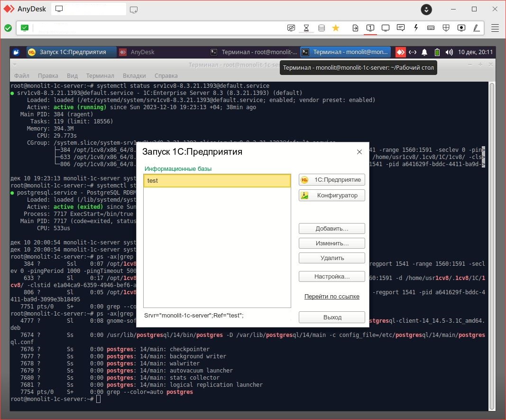Switch to Терминал - root@monolit taskbar item
This screenshot has width=506, height=420.
point(254,52)
